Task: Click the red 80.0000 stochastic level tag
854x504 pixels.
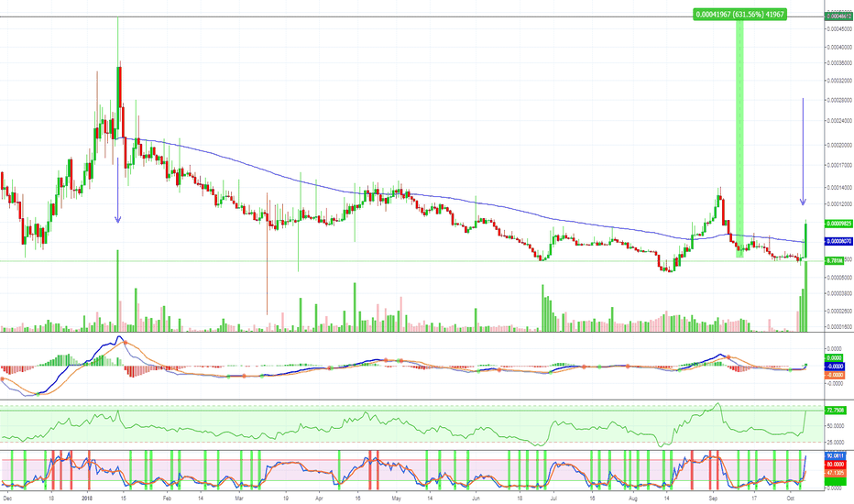Action: click(x=836, y=465)
